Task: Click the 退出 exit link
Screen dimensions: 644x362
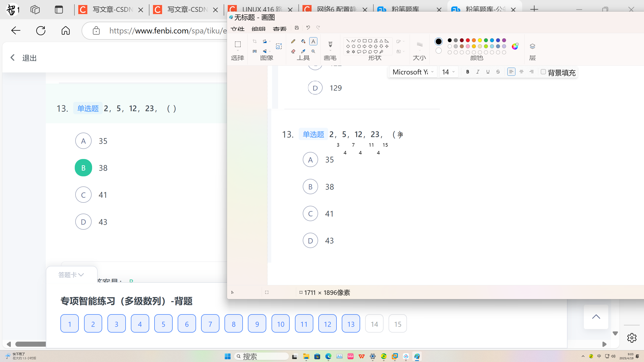Action: [x=29, y=58]
